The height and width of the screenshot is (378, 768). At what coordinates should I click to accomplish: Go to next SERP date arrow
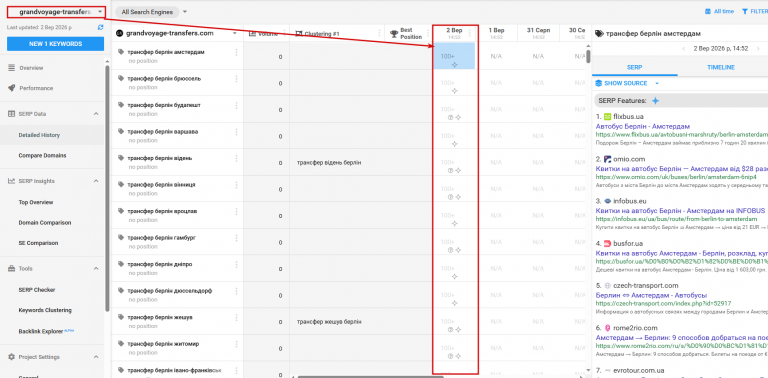pyautogui.click(x=757, y=48)
